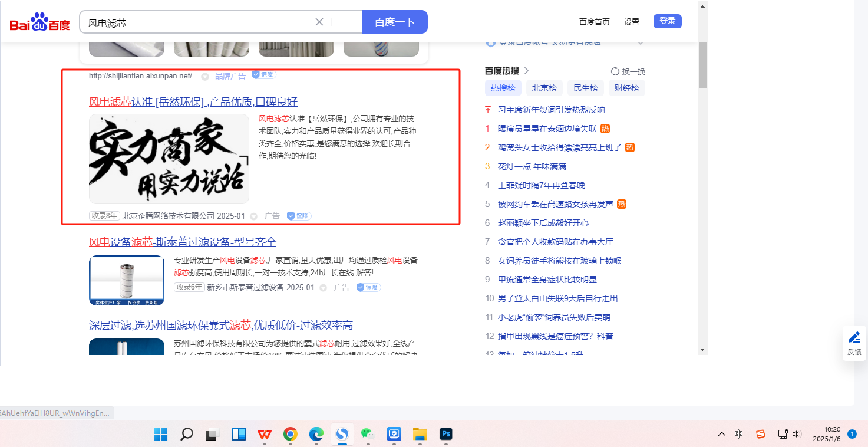Click the 反馈 feedback pencil icon
This screenshot has width=868, height=447.
coord(854,338)
